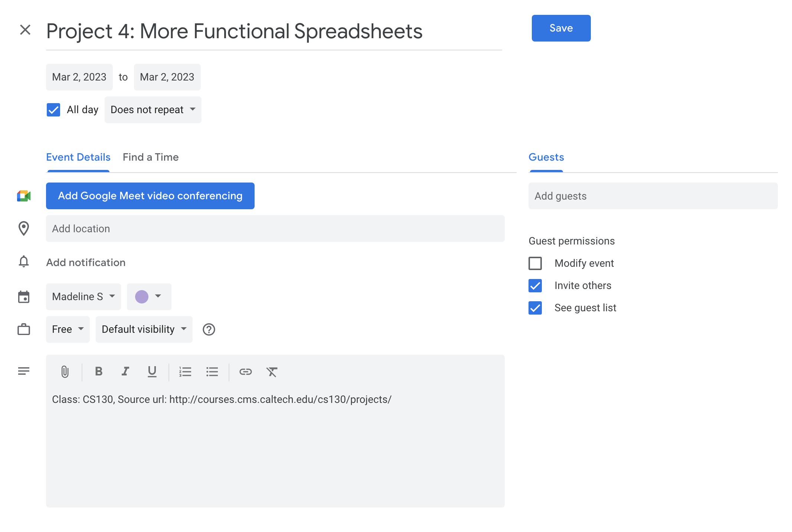Click the Save button
Image resolution: width=792 pixels, height=532 pixels.
pos(561,28)
